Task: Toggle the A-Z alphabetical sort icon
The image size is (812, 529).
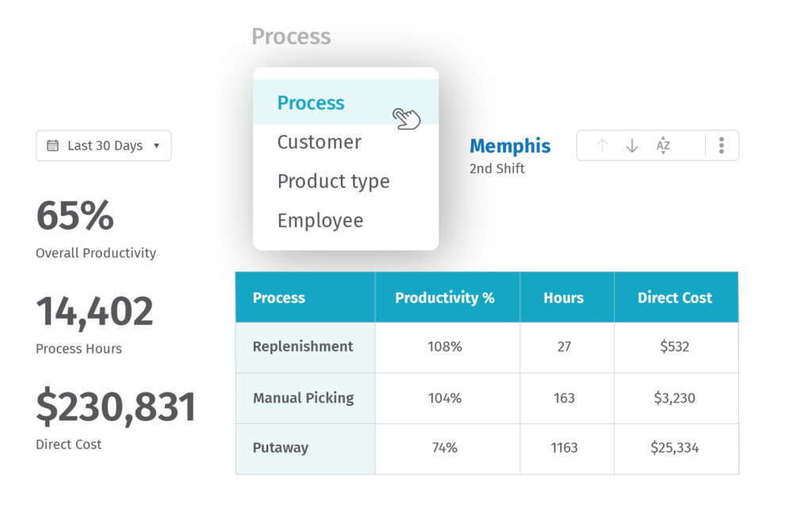Action: (x=663, y=145)
